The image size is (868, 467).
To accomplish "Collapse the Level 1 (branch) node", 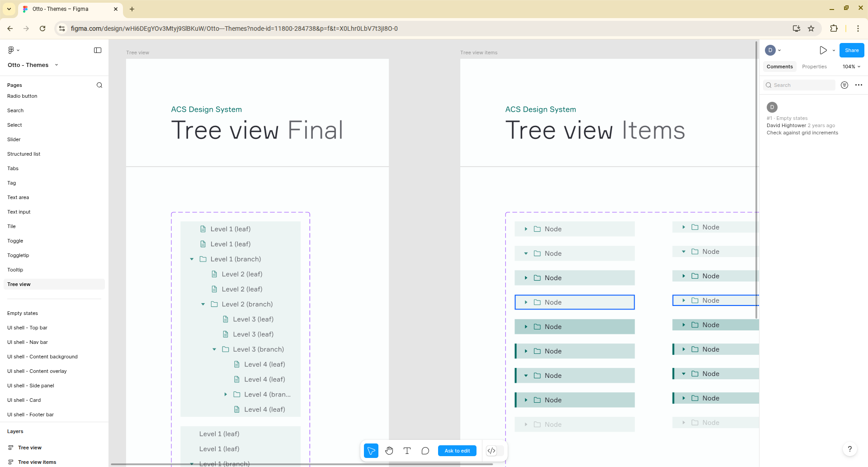I will pos(192,259).
